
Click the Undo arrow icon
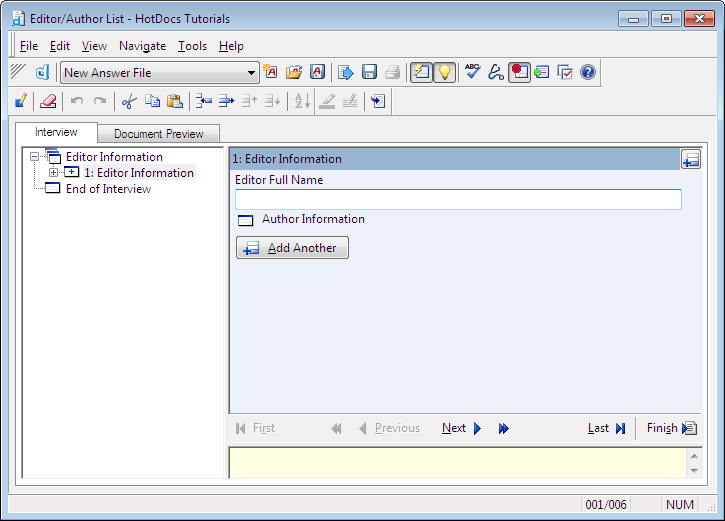77,101
